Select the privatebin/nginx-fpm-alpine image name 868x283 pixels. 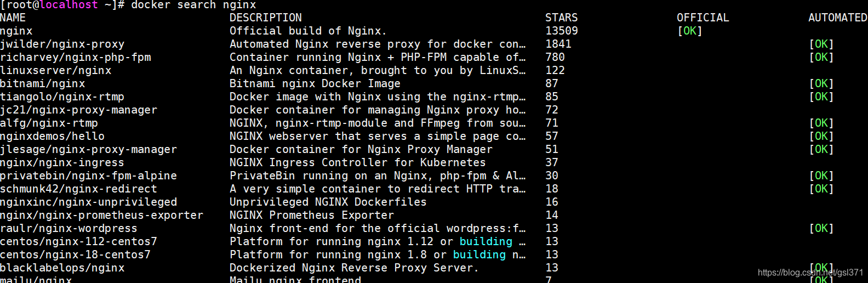click(89, 176)
